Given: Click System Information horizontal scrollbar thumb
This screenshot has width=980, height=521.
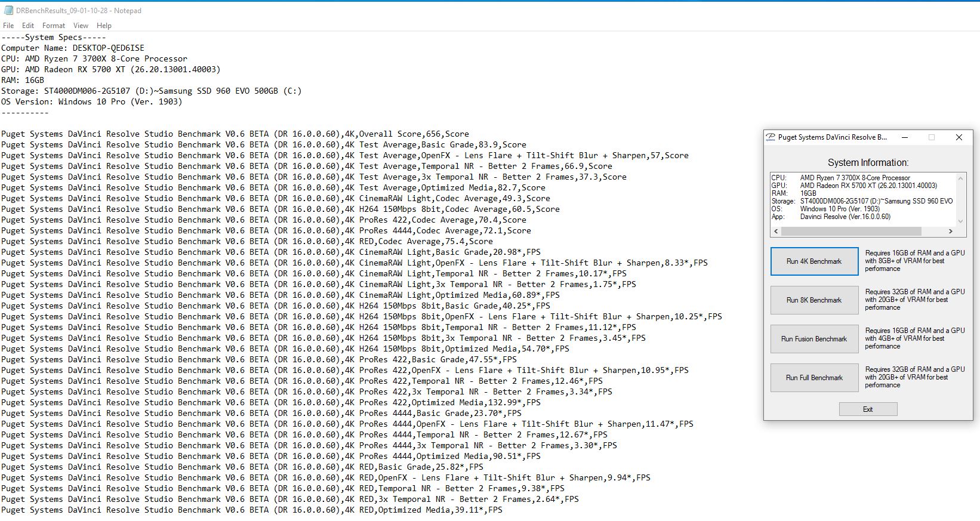Looking at the screenshot, I should 851,231.
